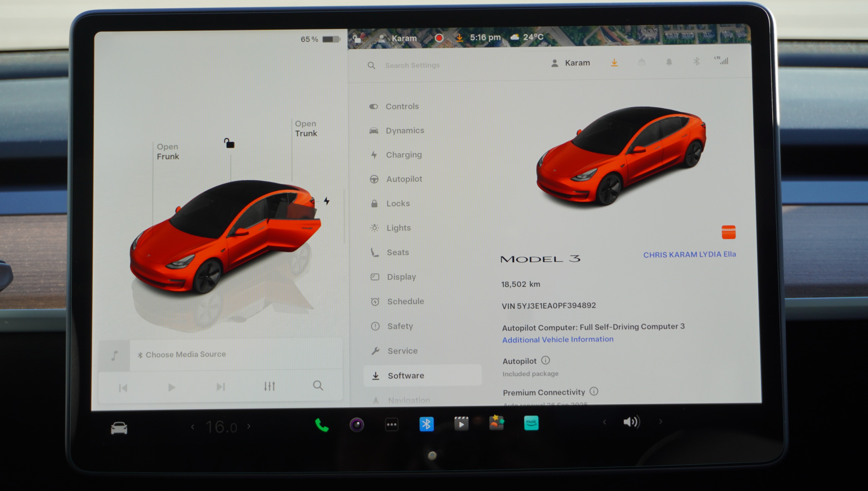This screenshot has height=491, width=868.
Task: Open Additional Vehicle Information link
Action: click(557, 340)
